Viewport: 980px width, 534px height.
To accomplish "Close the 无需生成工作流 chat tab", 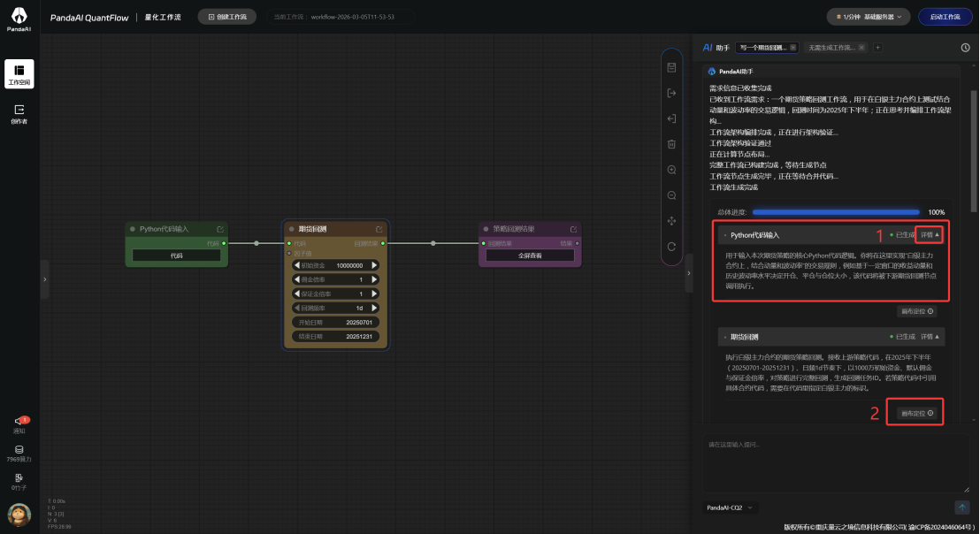I will point(861,48).
